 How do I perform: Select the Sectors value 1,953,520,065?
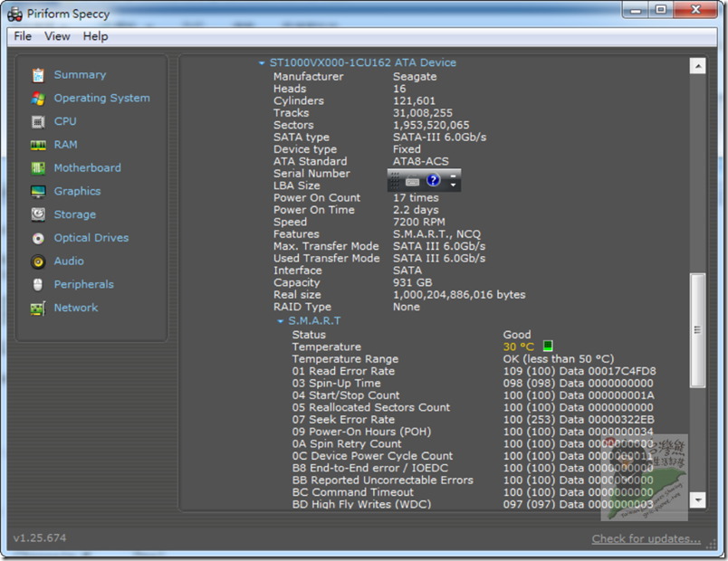[x=431, y=125]
